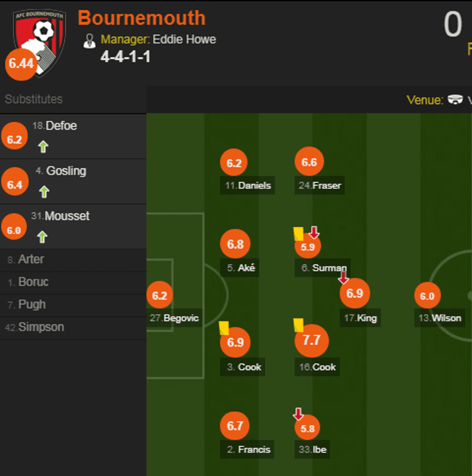Select substitute Arter from the bench list
This screenshot has height=476, width=472.
pos(31,260)
